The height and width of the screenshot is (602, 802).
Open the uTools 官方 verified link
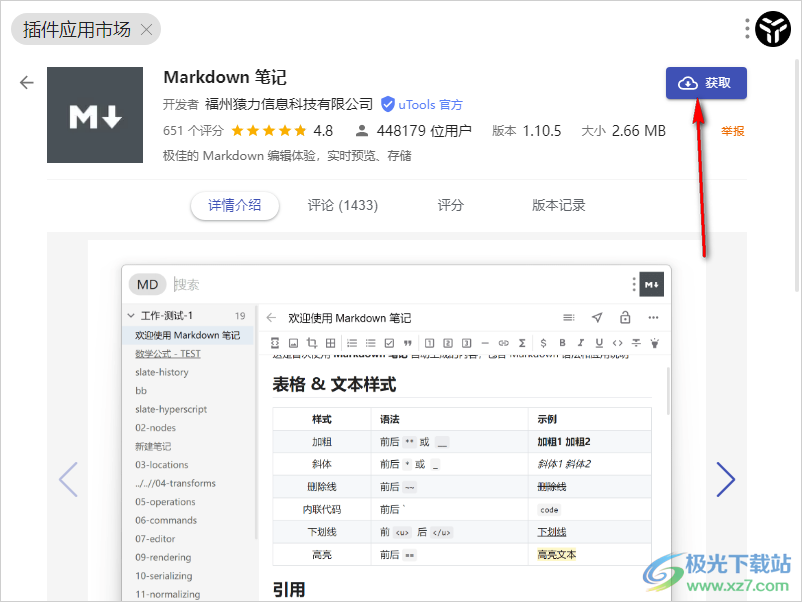point(422,105)
